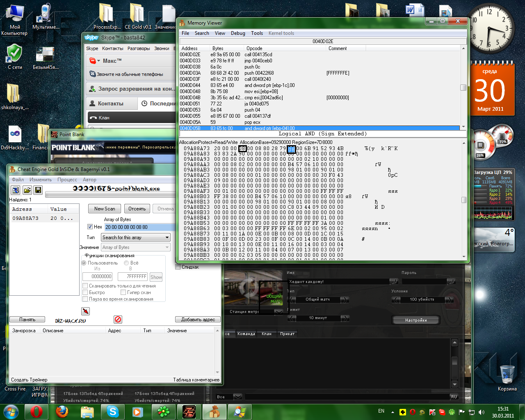Expand the Станция метро map dropdown
This screenshot has height=420, width=525.
click(x=278, y=312)
